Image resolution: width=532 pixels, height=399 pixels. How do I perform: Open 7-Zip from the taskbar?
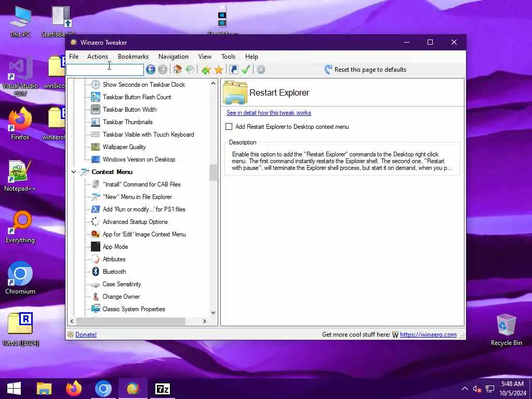(x=162, y=389)
